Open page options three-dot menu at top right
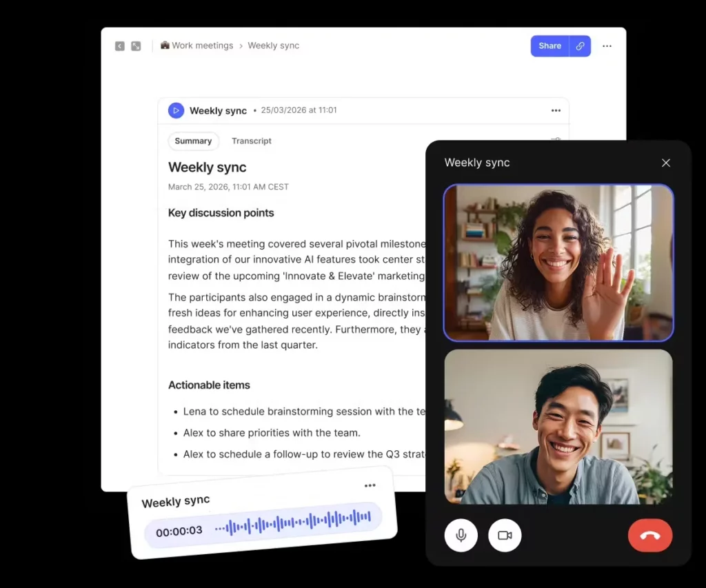Screen dimensions: 706x588 (x=607, y=46)
